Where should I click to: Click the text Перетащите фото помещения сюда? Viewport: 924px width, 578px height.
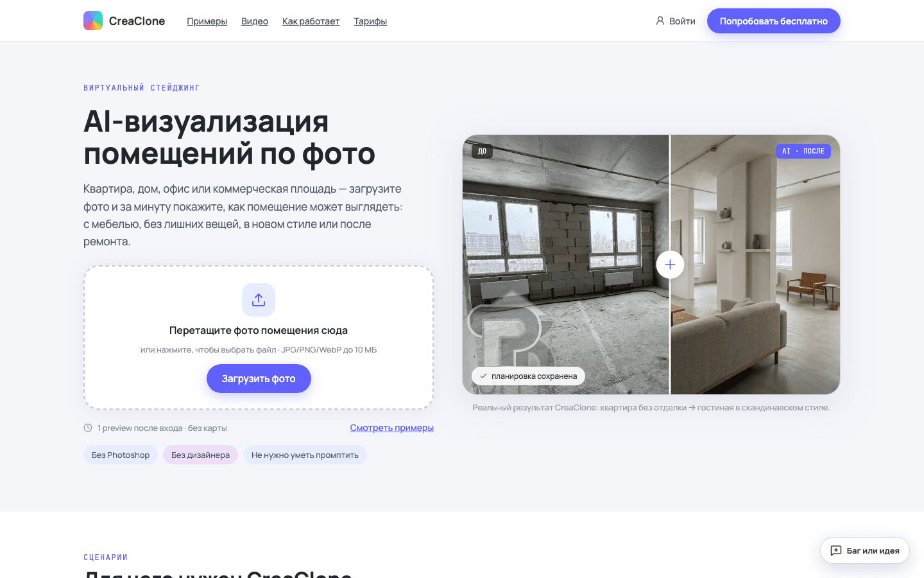coord(259,330)
